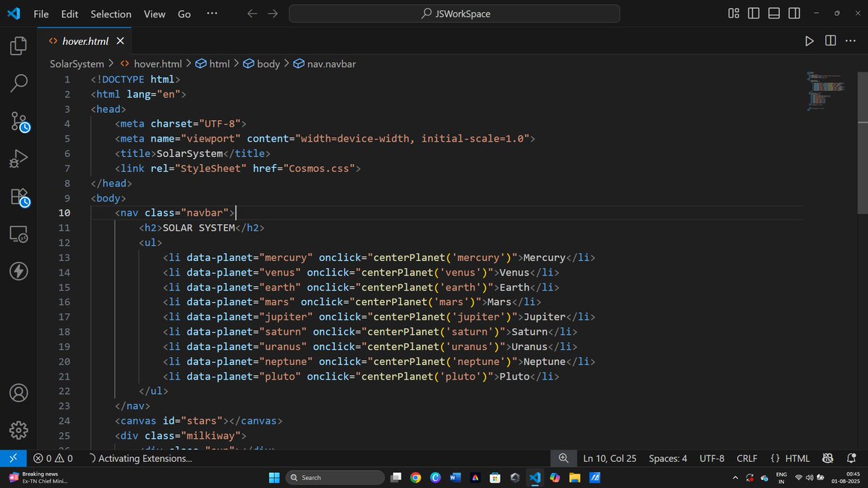868x488 pixels.
Task: Open the Selection menu
Action: [x=111, y=14]
